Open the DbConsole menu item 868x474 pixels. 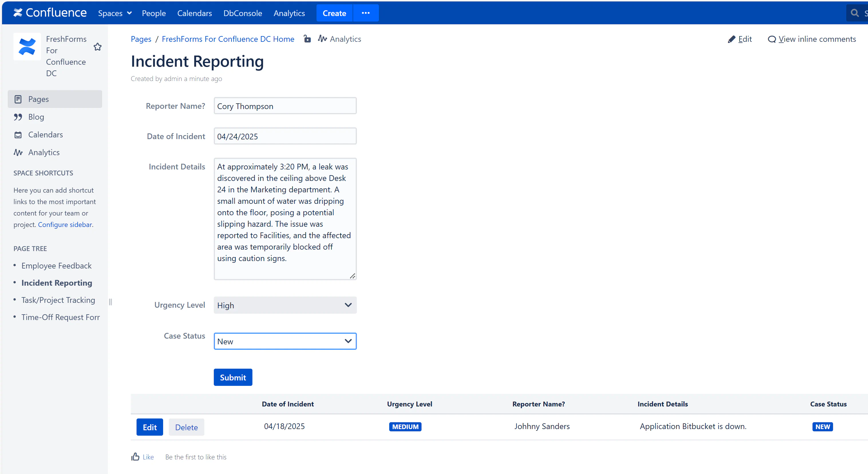pos(243,13)
